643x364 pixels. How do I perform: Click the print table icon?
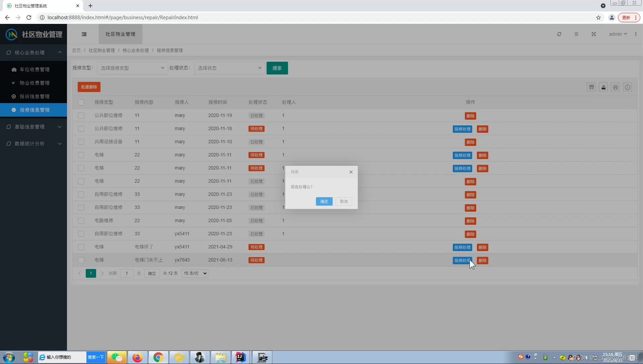coord(616,87)
